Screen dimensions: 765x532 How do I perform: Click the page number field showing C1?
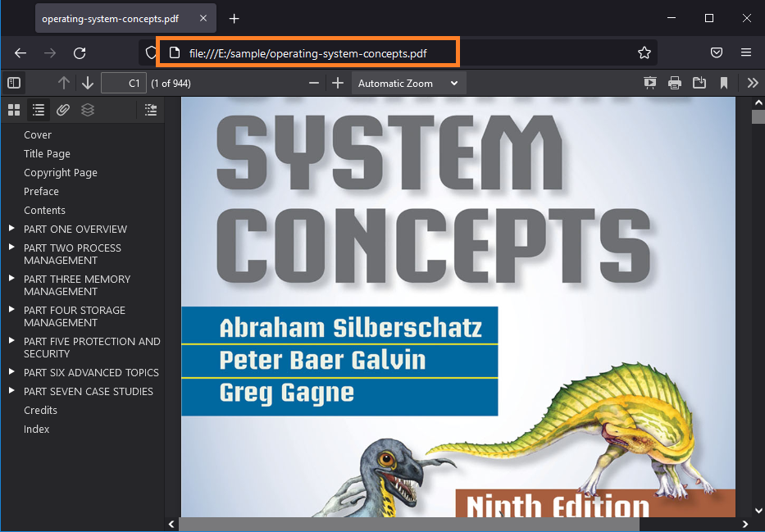point(124,83)
